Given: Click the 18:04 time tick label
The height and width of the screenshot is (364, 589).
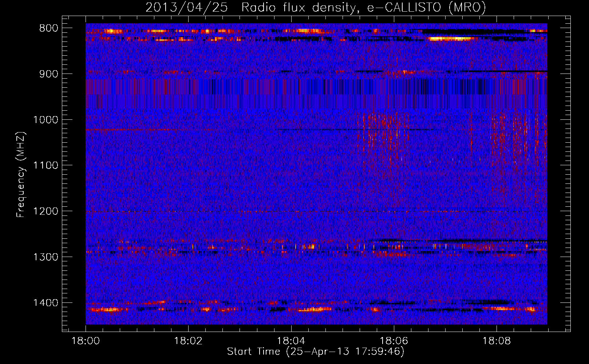Looking at the screenshot, I should 291,341.
